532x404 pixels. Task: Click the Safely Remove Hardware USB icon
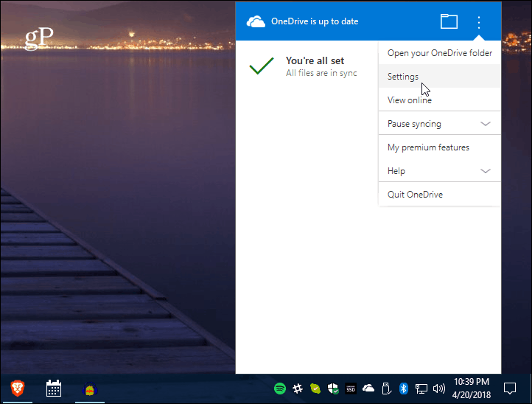[386, 389]
